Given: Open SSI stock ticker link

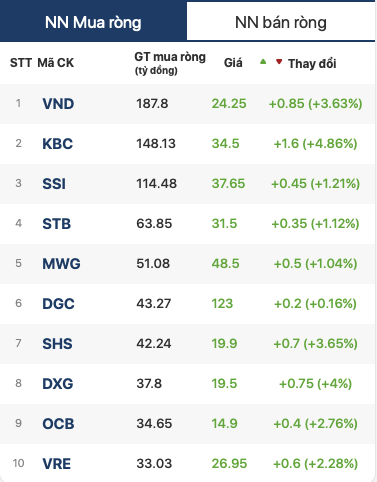Looking at the screenshot, I should [54, 184].
